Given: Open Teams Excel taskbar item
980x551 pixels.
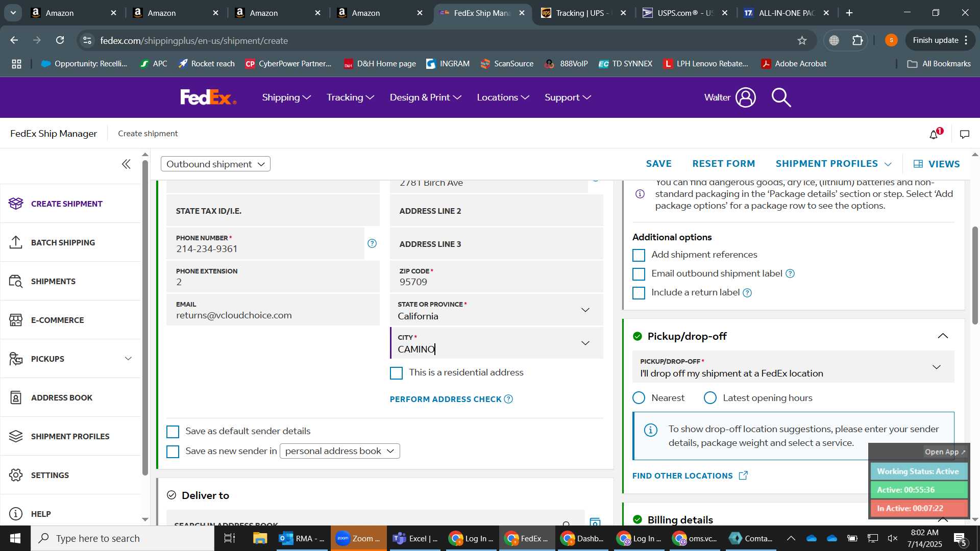Looking at the screenshot, I should (415, 538).
